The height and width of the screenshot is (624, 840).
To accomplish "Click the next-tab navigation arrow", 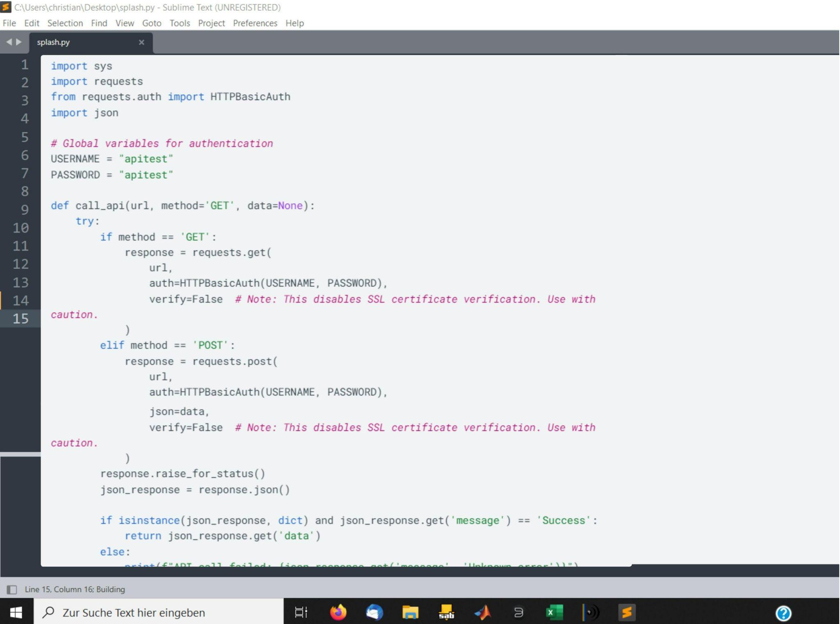I will pyautogui.click(x=19, y=41).
